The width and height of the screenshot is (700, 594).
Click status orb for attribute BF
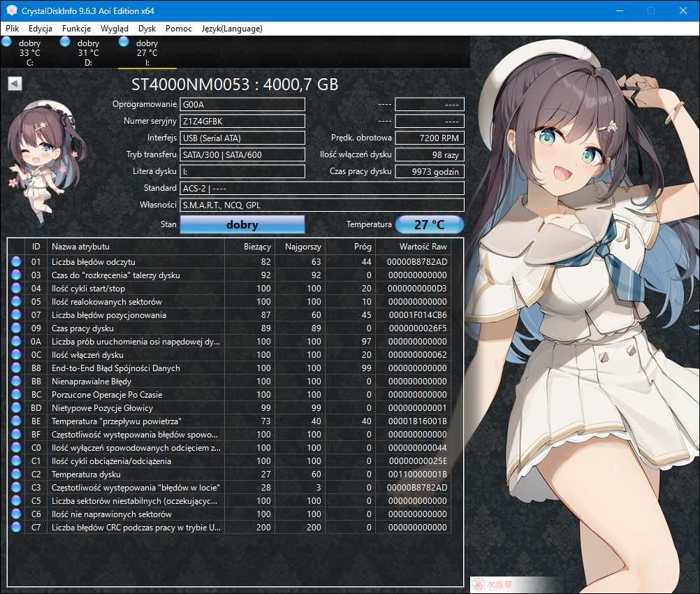(16, 434)
